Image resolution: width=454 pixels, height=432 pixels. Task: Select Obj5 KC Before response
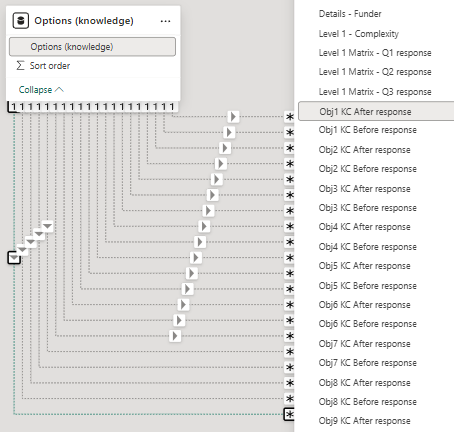(x=368, y=286)
